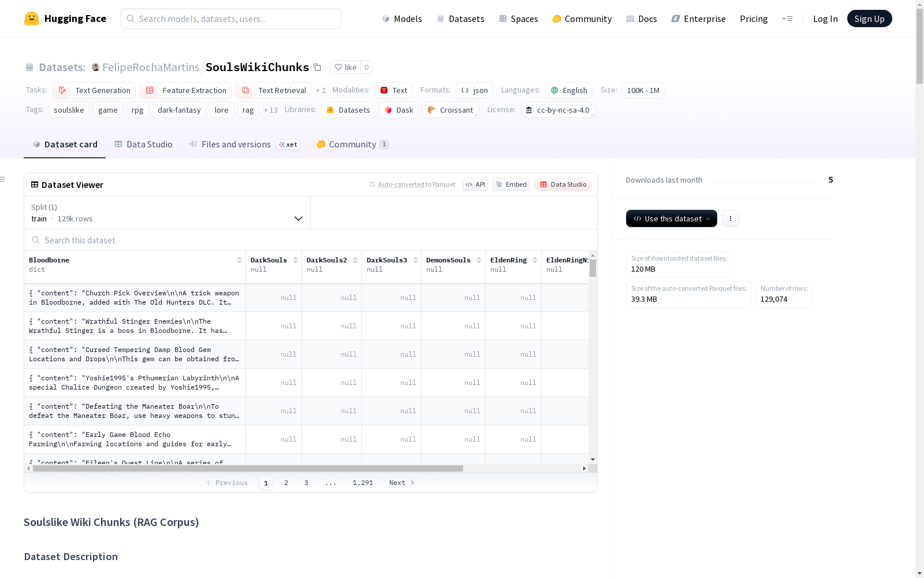Screen dimensions: 924x578
Task: Expand the +13 more tags
Action: [x=270, y=110]
